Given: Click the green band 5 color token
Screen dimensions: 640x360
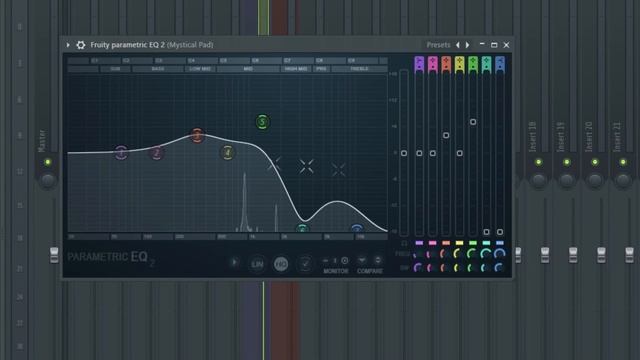Looking at the screenshot, I should point(473,243).
